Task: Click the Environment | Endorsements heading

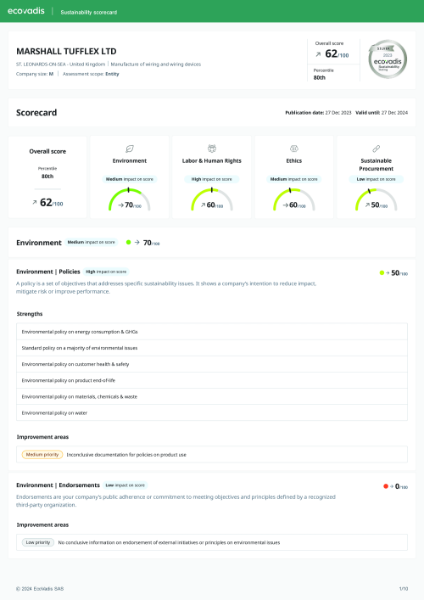Action: [x=58, y=485]
